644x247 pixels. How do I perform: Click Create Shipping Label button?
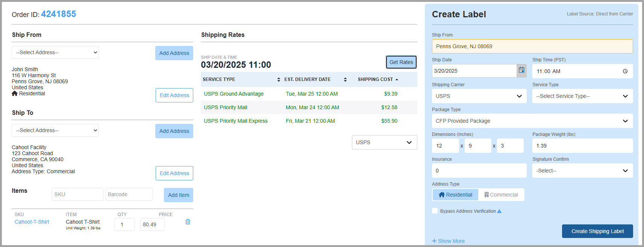click(x=597, y=231)
